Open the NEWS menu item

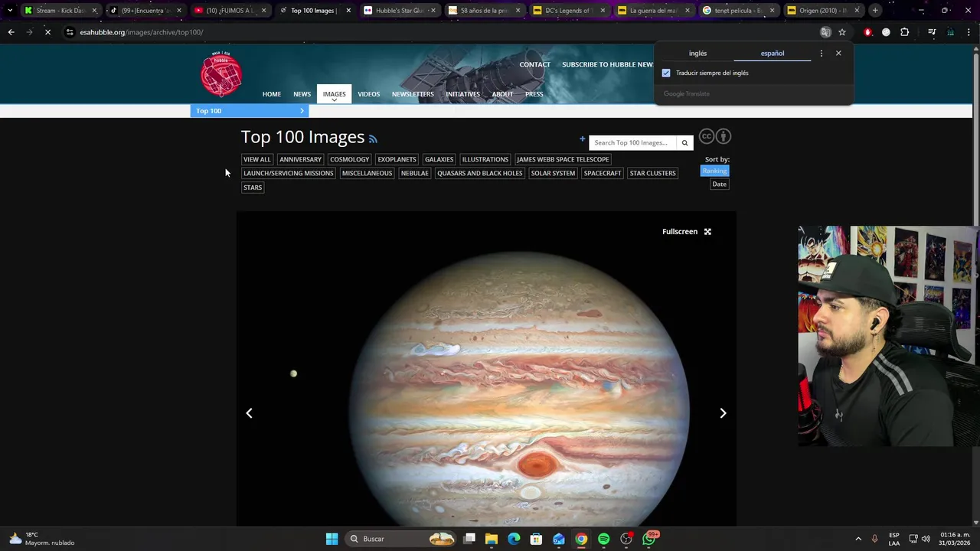coord(302,94)
